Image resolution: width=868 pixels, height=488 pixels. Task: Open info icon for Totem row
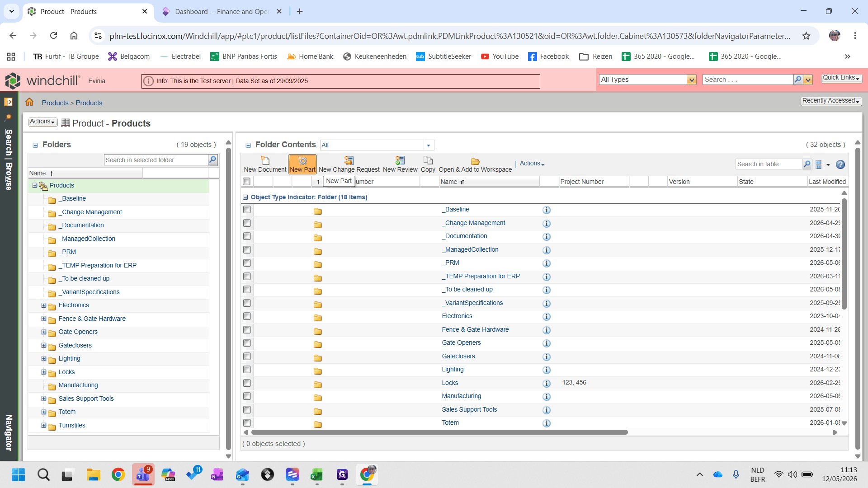pos(547,423)
